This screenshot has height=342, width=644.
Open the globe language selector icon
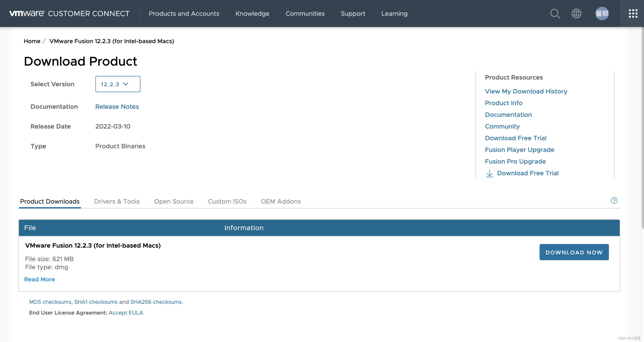pos(576,13)
